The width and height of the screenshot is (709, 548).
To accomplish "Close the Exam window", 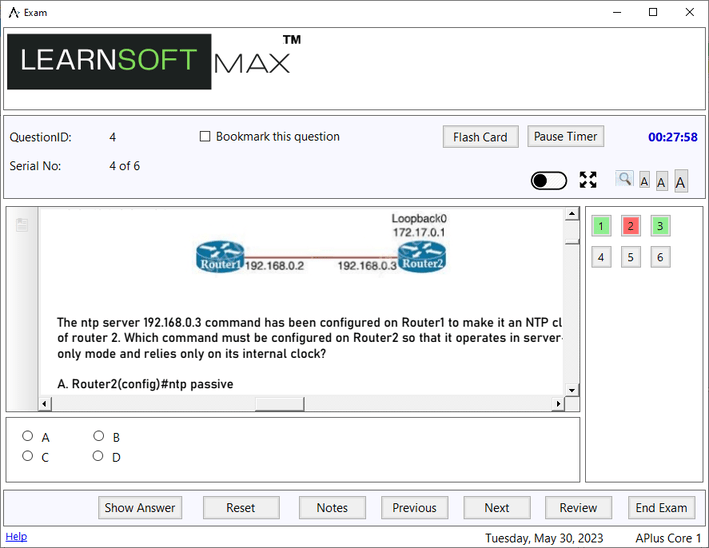I will tap(690, 12).
